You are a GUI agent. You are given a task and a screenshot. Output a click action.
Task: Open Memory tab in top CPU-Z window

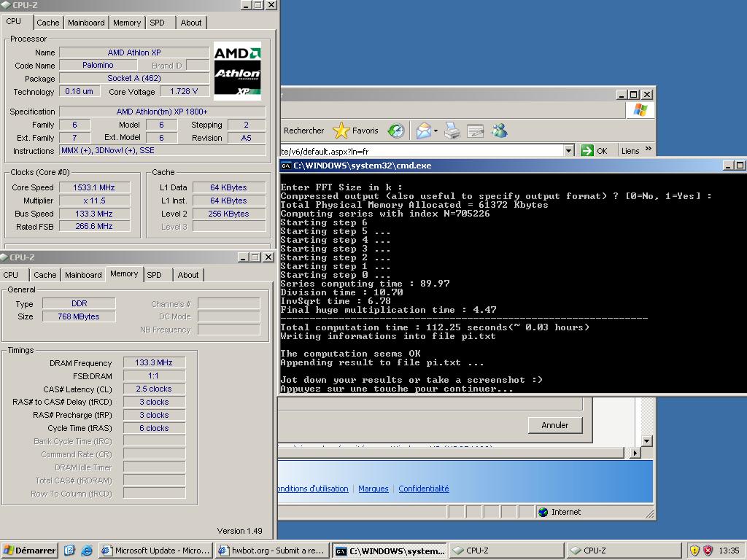(x=127, y=23)
